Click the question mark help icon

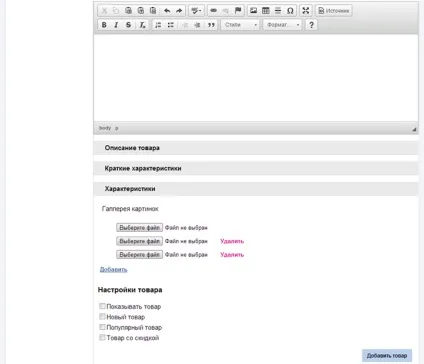point(311,25)
